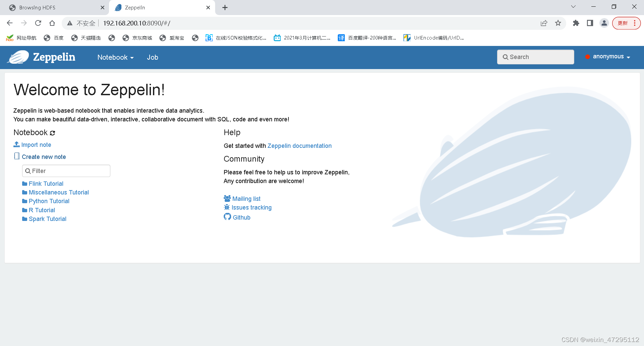Open the Python Tutorial notebook folder
The image size is (644, 346).
point(49,201)
